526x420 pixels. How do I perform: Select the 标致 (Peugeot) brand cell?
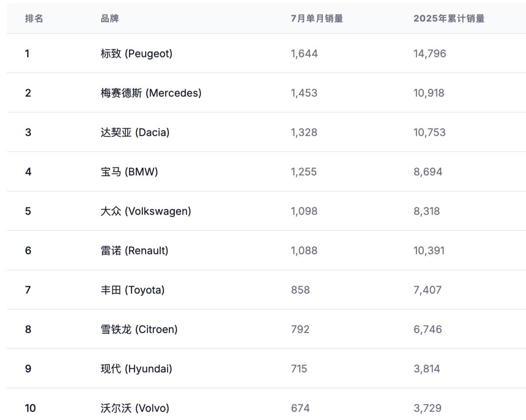click(136, 54)
